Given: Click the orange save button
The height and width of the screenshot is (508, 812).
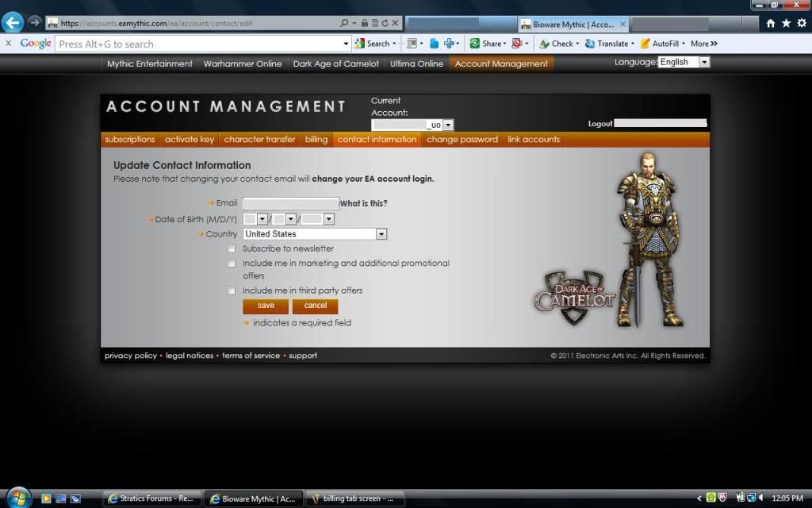Looking at the screenshot, I should pyautogui.click(x=266, y=306).
